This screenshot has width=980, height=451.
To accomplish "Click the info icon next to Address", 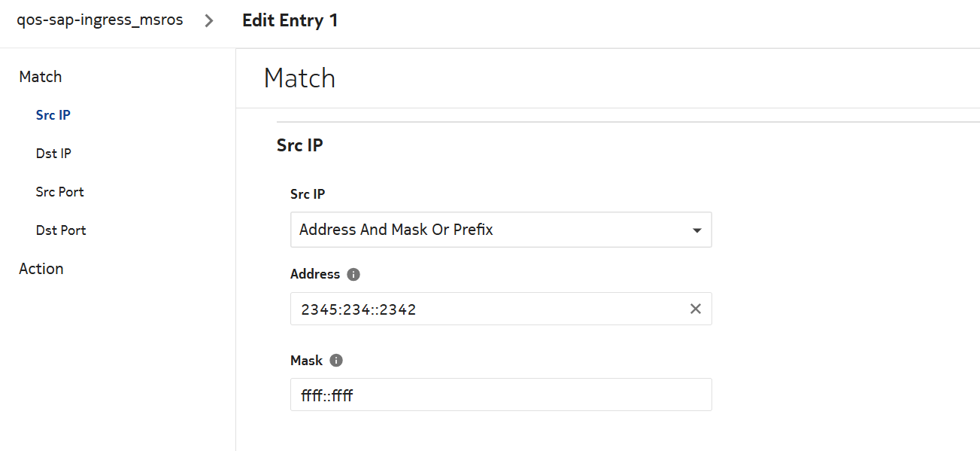I will coord(353,275).
